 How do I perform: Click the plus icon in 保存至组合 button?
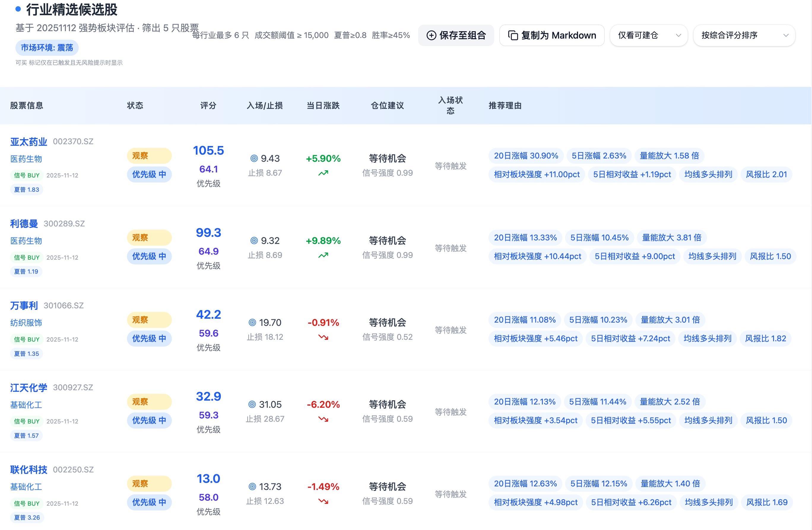[x=431, y=36]
